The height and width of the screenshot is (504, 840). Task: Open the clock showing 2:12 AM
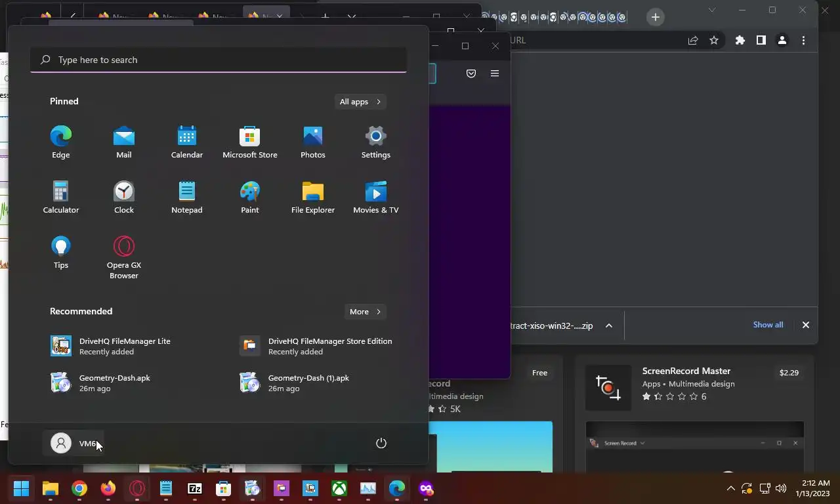point(812,488)
